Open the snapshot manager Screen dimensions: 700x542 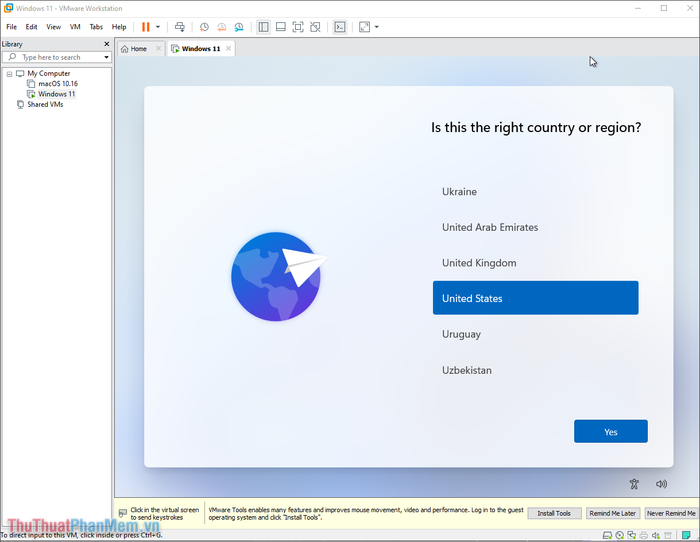[239, 27]
